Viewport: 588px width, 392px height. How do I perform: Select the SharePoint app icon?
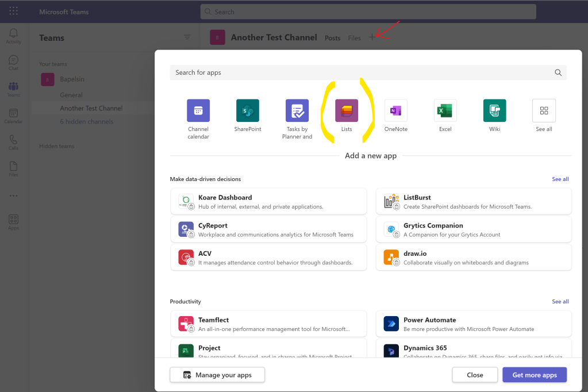(248, 110)
